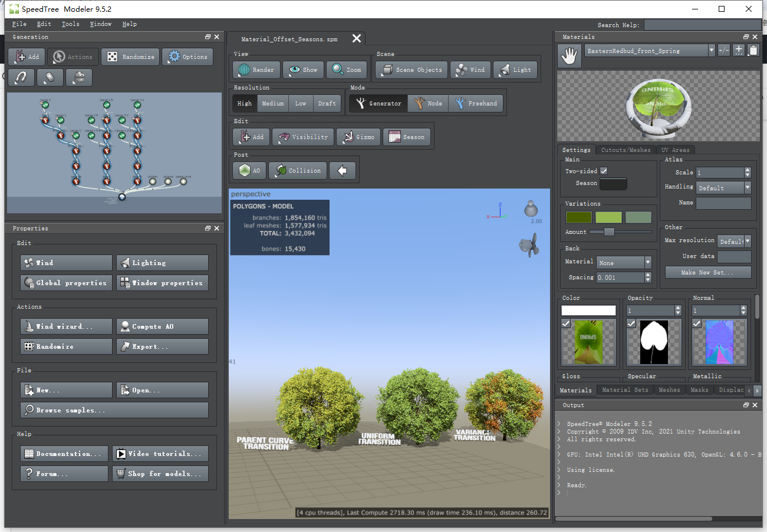The image size is (767, 532).
Task: Set resolution to Draft
Action: pyautogui.click(x=327, y=103)
